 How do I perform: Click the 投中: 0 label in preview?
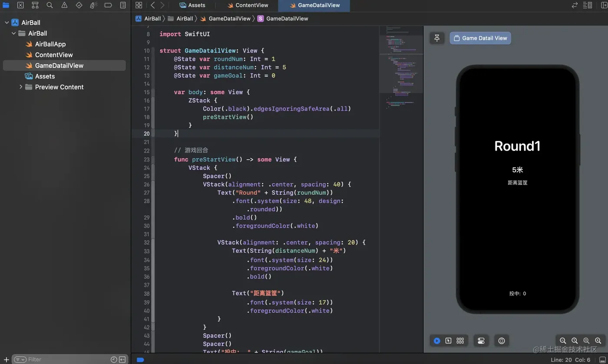tap(517, 294)
